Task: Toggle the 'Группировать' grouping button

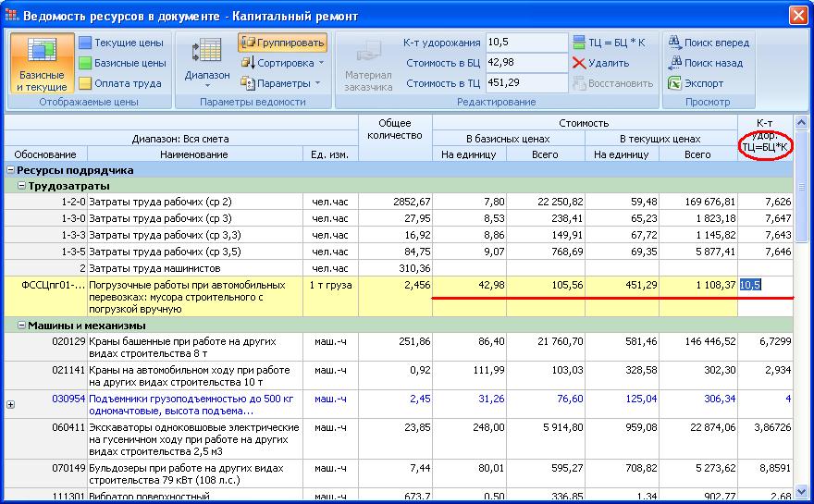Action: 282,43
